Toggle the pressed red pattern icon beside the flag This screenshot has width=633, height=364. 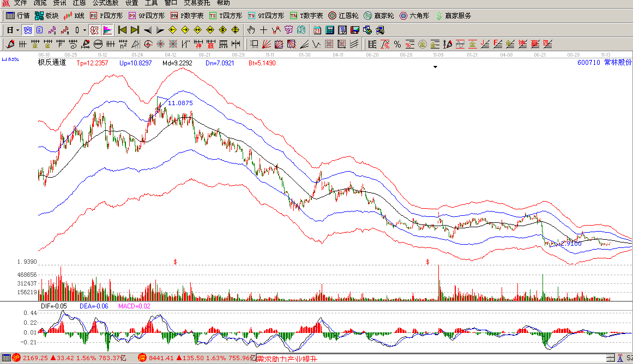click(94, 29)
